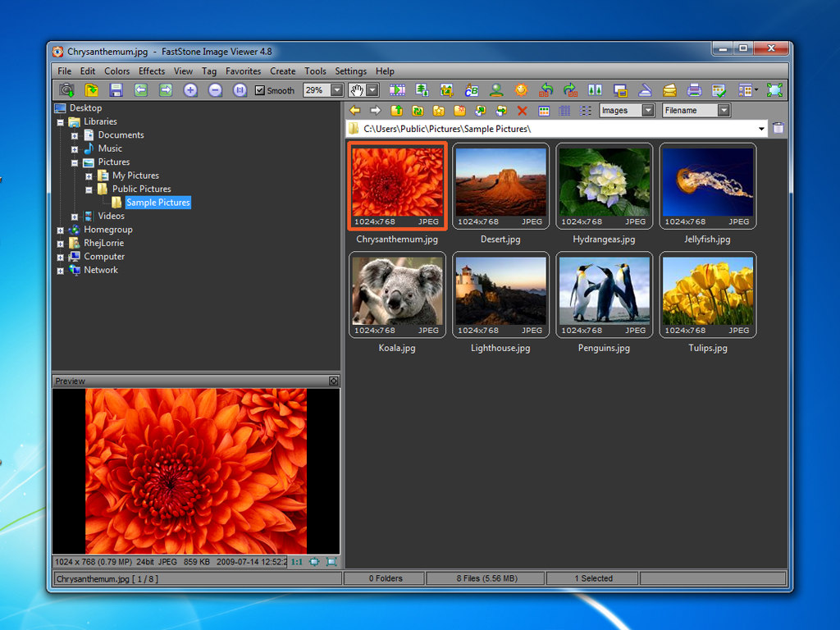Navigate forward with the white right arrow
This screenshot has height=630, width=840.
coord(376,111)
